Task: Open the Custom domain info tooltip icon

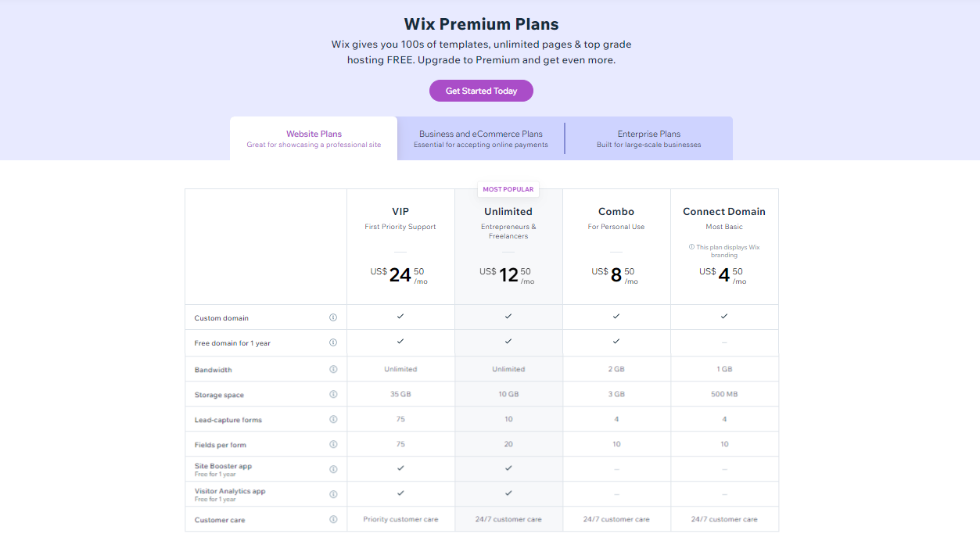Action: (333, 317)
